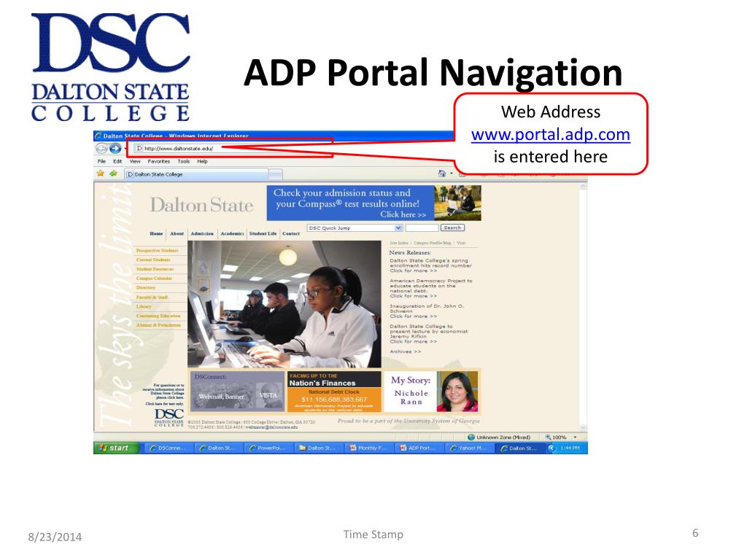Switch to the ADP Port... taskbar window
This screenshot has height=560, width=747.
tap(418, 448)
